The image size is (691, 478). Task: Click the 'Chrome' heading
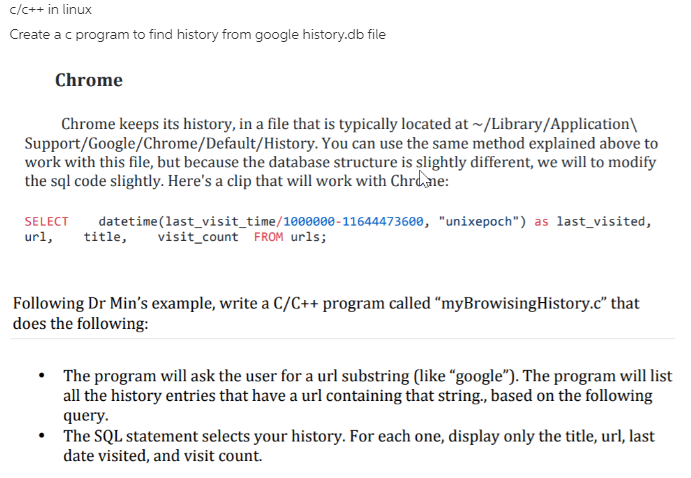click(x=89, y=80)
